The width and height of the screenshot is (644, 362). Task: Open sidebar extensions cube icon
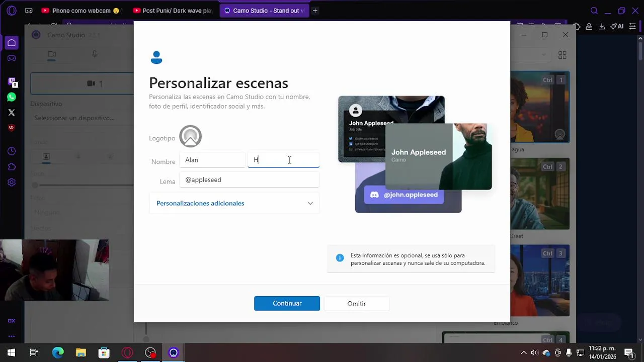(12, 167)
